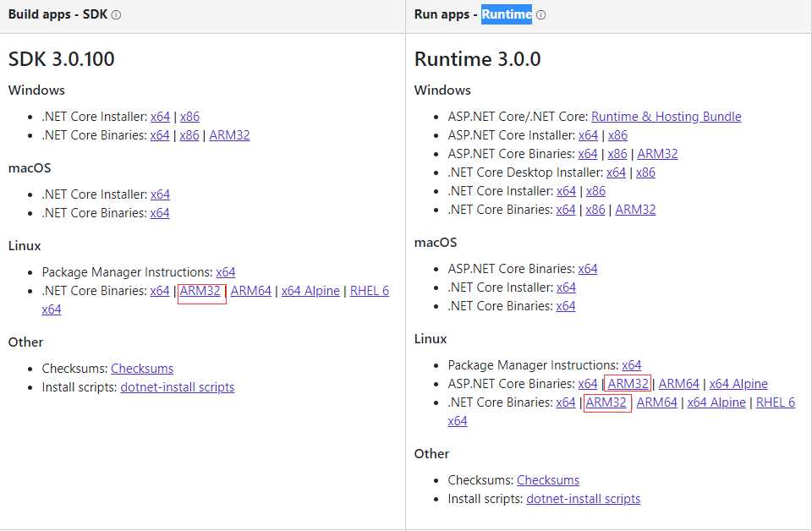812x531 pixels.
Task: Click the highlighted Runtime word in header
Action: [507, 14]
